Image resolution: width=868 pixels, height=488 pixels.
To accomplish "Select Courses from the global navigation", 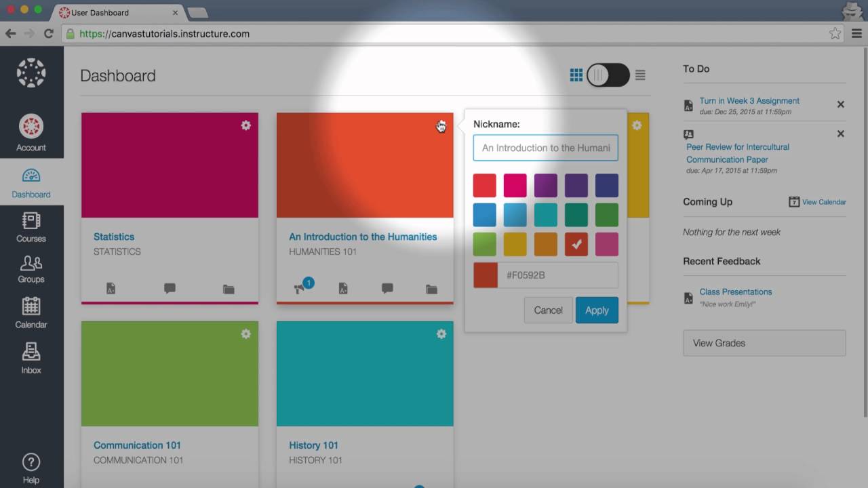I will (x=31, y=228).
